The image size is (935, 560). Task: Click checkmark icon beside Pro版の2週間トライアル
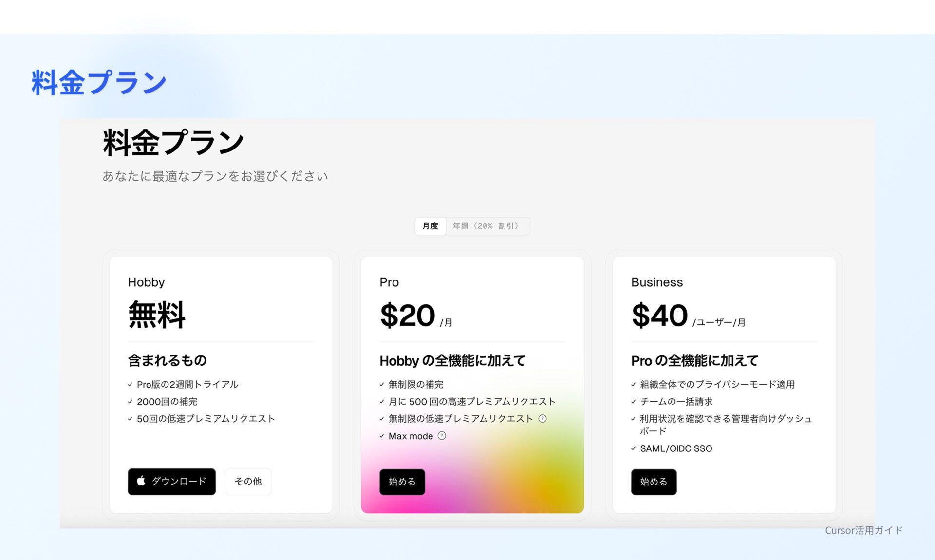click(130, 385)
